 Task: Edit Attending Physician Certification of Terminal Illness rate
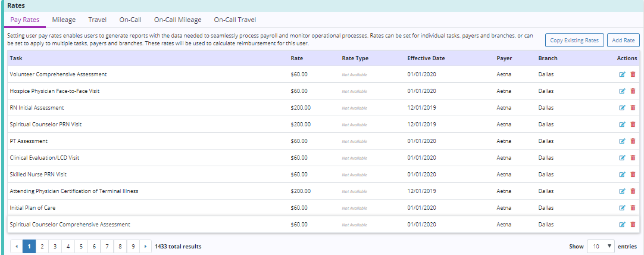623,191
